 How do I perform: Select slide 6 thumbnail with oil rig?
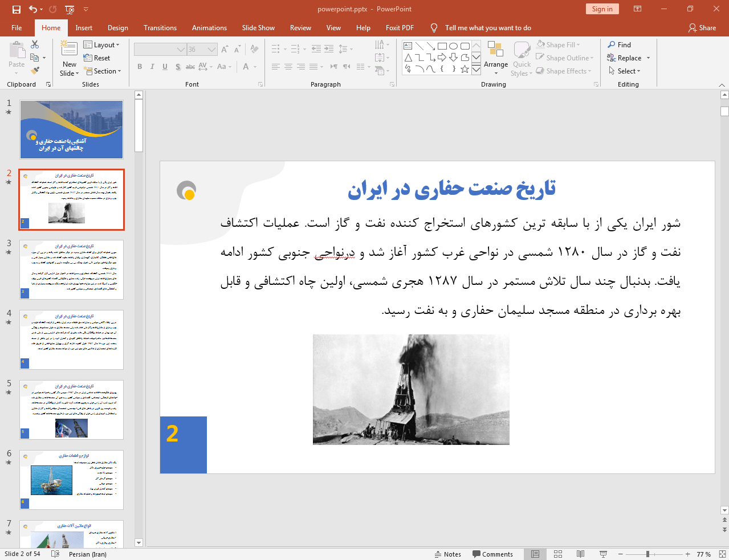click(x=72, y=480)
